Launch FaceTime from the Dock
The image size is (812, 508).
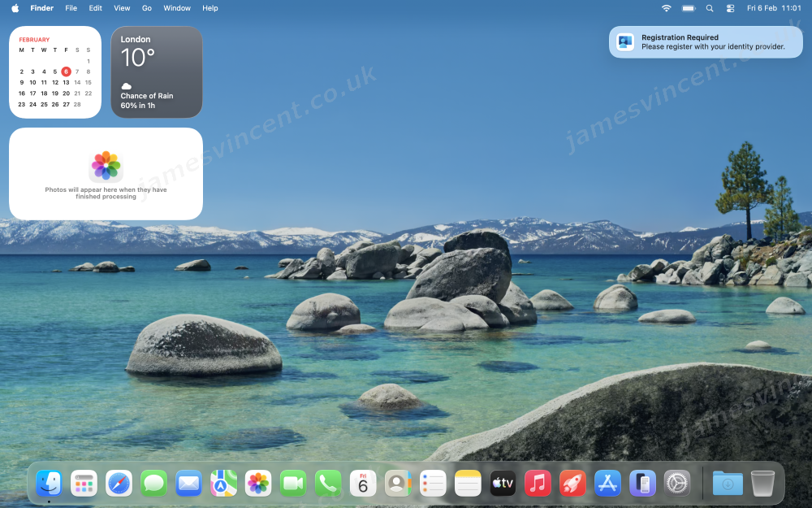[x=293, y=484]
